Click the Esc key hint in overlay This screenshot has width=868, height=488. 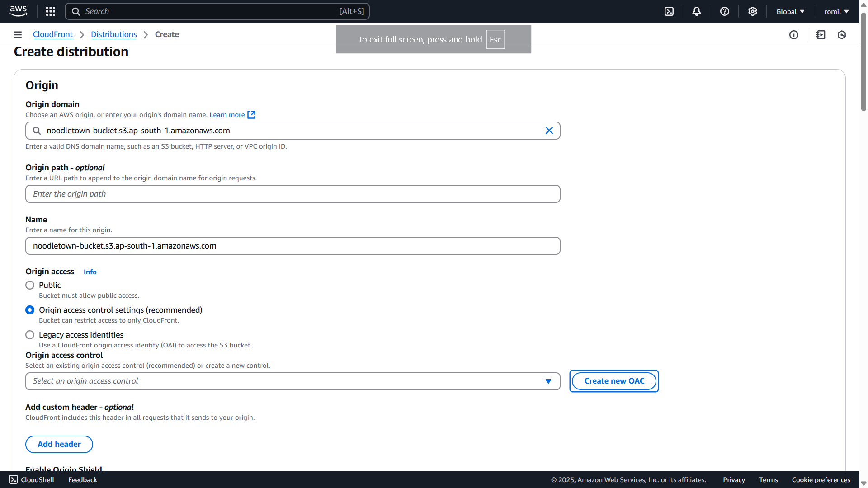point(495,40)
